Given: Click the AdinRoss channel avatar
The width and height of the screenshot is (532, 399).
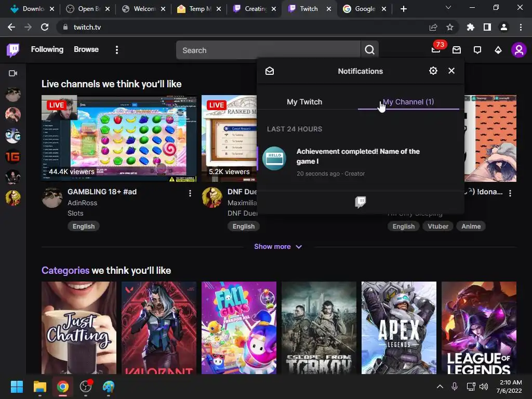Looking at the screenshot, I should point(52,197).
